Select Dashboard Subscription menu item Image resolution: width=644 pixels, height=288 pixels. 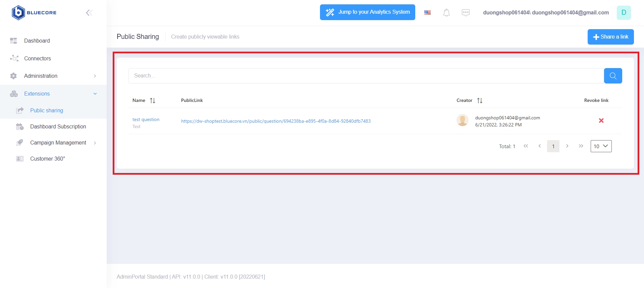tap(58, 127)
